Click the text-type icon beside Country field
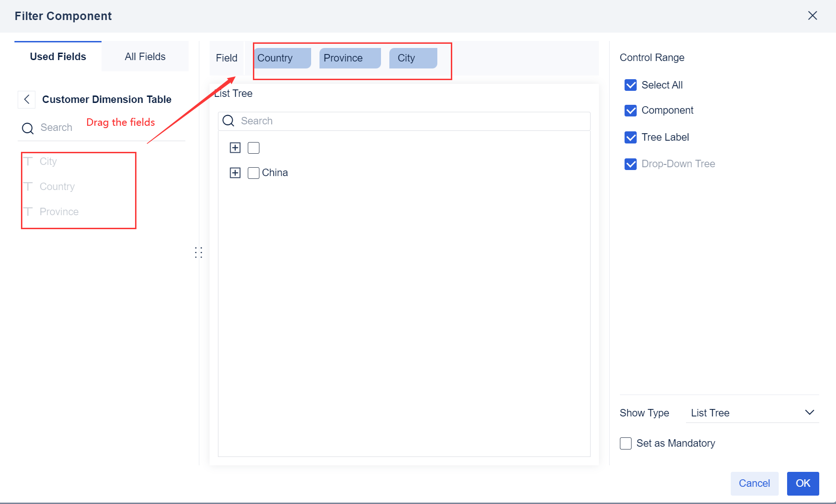Image resolution: width=836 pixels, height=504 pixels. tap(29, 186)
